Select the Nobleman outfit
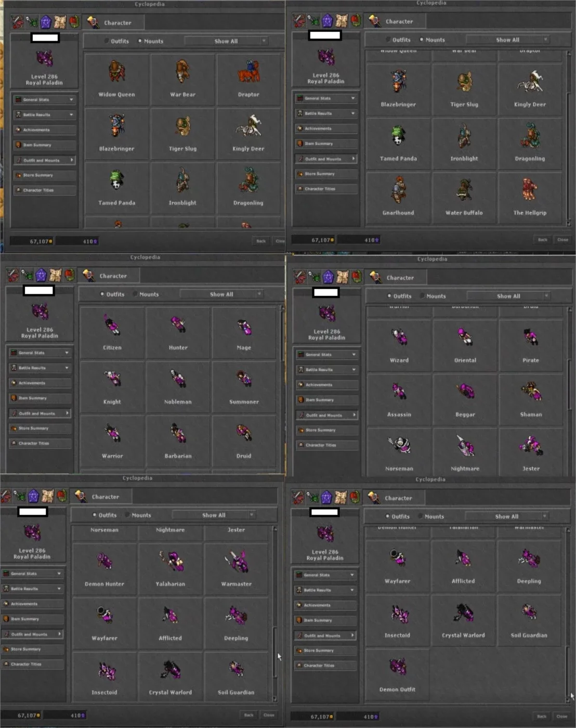The height and width of the screenshot is (728, 576). [178, 386]
